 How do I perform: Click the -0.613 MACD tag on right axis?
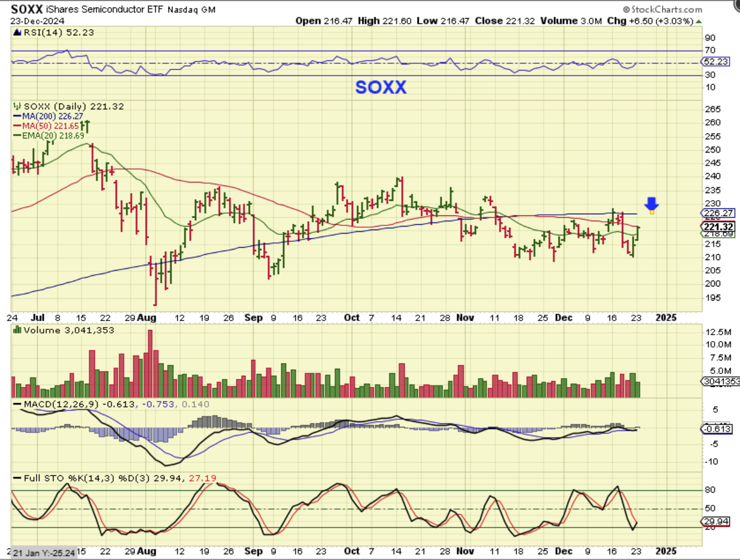click(717, 429)
